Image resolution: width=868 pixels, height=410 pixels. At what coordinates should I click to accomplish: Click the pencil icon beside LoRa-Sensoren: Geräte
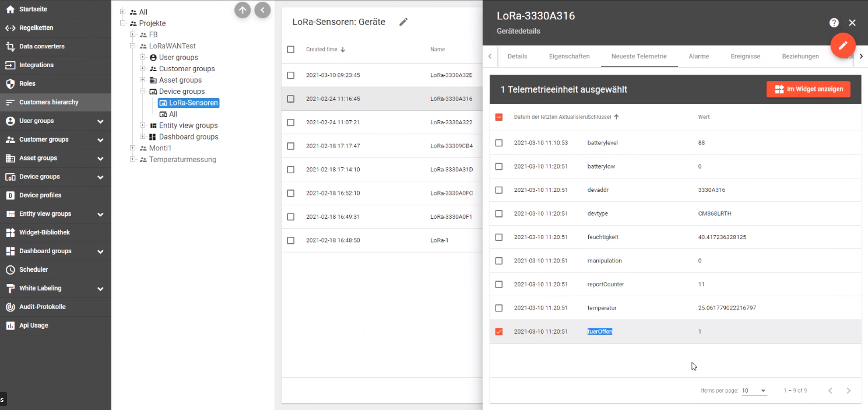(x=403, y=22)
